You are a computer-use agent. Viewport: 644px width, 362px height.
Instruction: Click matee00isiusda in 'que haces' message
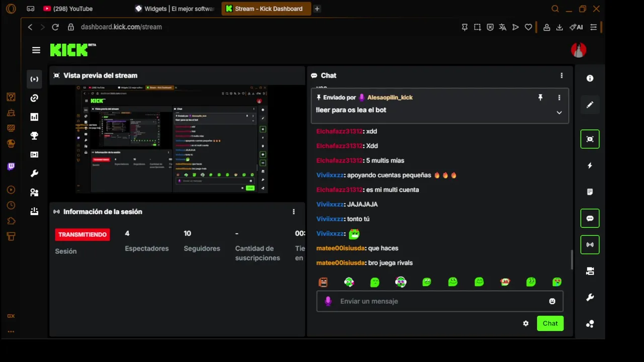pyautogui.click(x=341, y=248)
